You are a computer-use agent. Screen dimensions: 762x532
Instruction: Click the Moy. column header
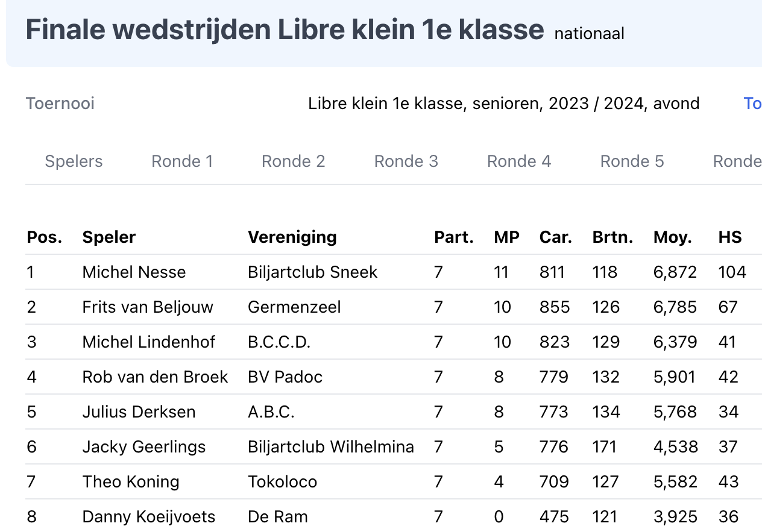point(673,237)
